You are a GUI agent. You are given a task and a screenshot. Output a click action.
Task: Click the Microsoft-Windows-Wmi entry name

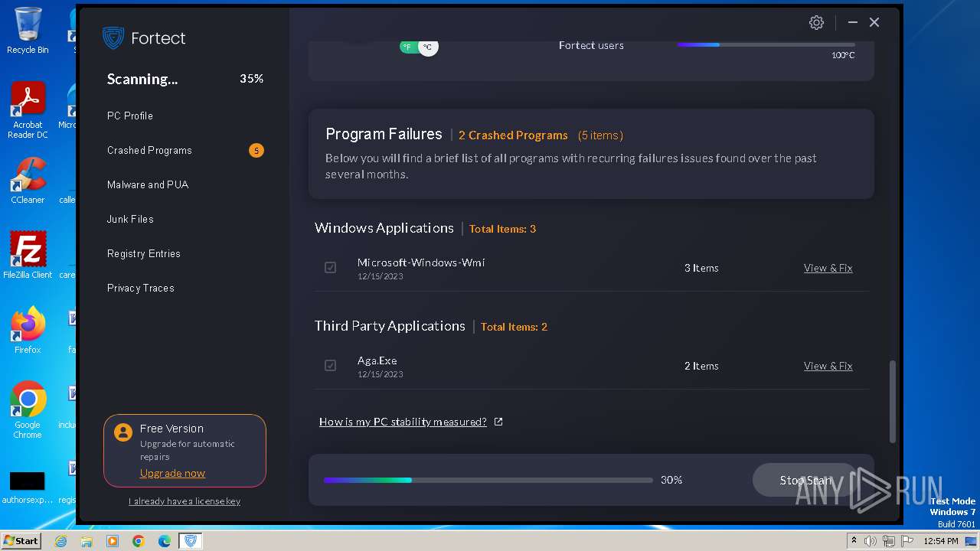421,262
